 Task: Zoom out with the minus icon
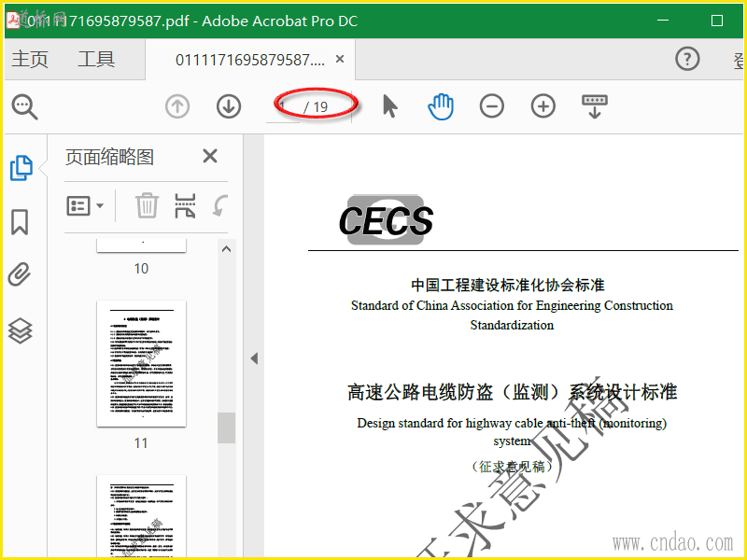coord(492,106)
